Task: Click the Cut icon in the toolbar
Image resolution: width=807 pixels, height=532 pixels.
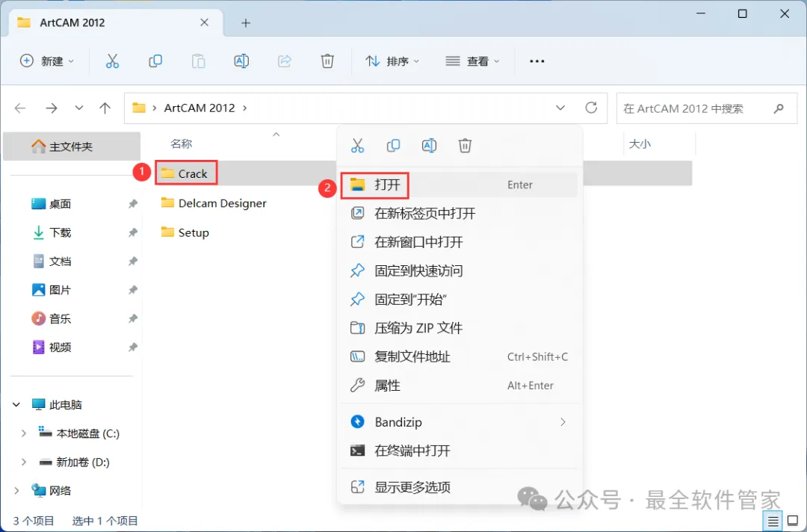Action: point(112,61)
